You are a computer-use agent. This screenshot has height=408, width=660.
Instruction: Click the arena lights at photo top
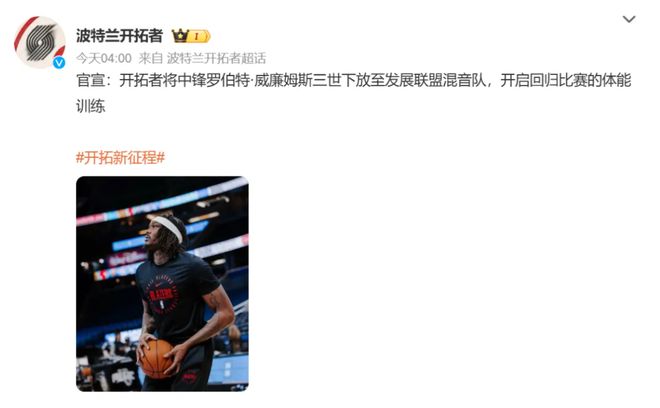click(162, 202)
